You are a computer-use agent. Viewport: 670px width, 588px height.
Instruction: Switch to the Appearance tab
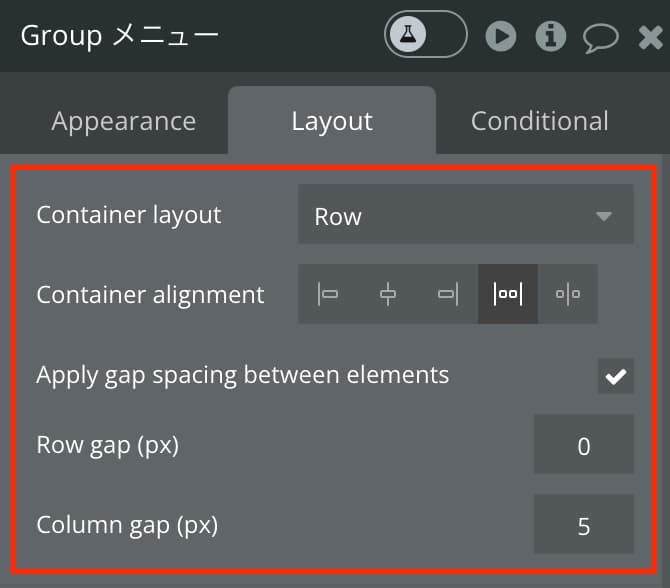click(x=123, y=121)
